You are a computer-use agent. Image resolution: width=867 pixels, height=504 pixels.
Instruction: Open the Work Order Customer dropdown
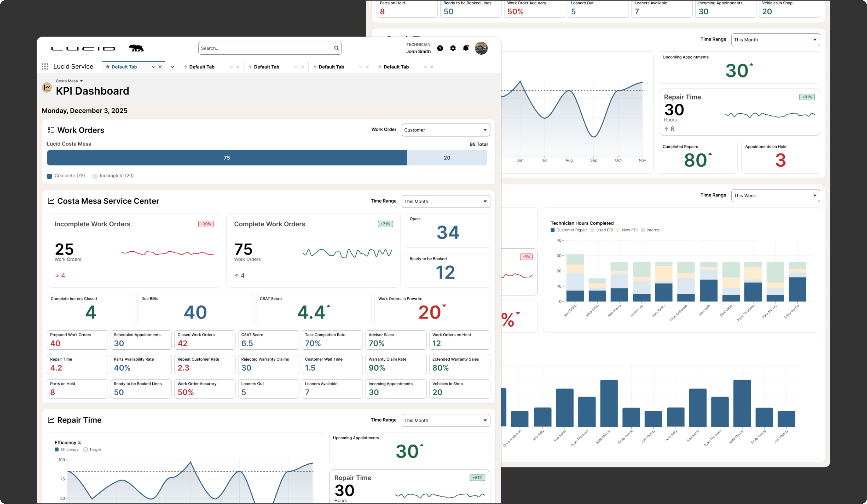pyautogui.click(x=445, y=130)
